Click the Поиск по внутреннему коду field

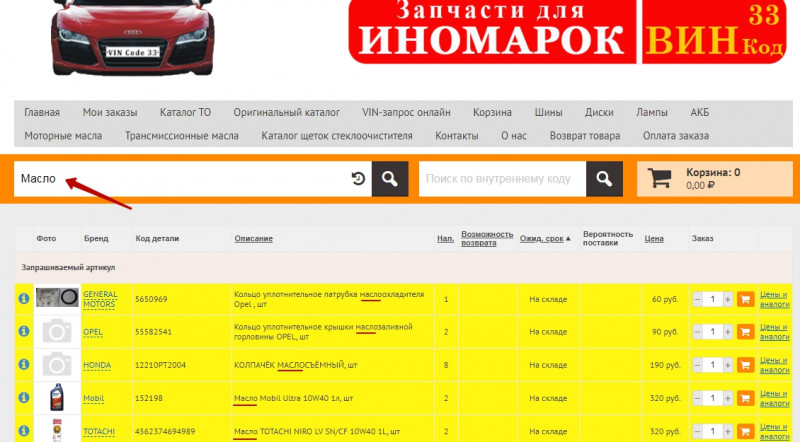[503, 179]
